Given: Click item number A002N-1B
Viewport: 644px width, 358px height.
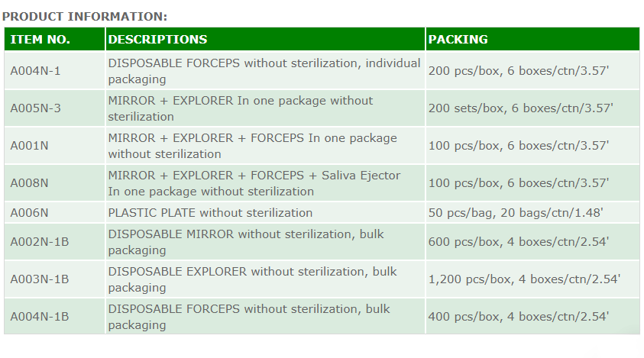Looking at the screenshot, I should tap(39, 242).
